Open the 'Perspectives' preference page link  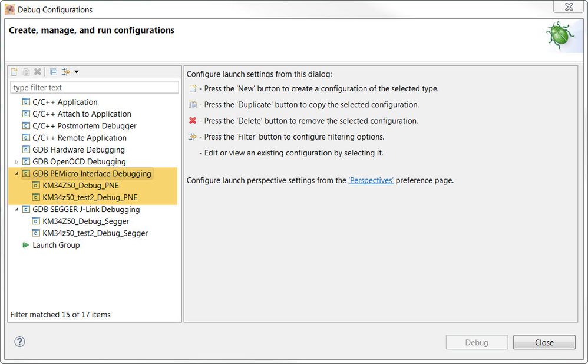[x=371, y=180]
